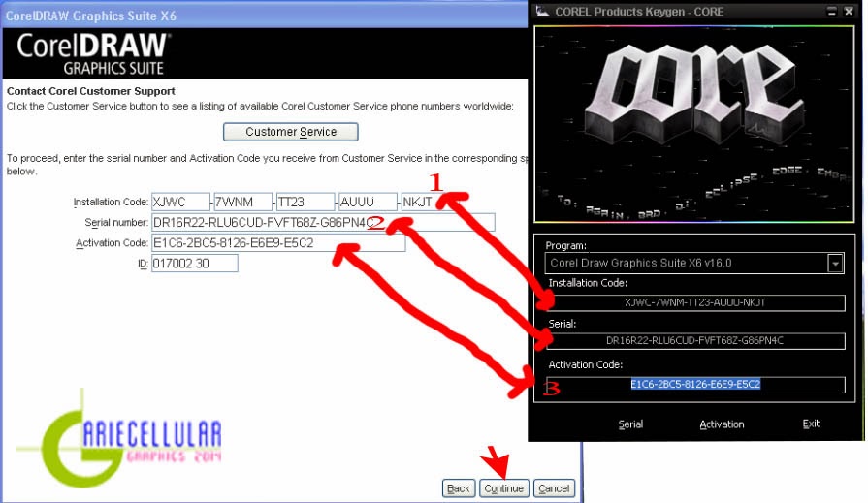Click the keygen Installation Code field
The width and height of the screenshot is (868, 503).
tap(695, 302)
